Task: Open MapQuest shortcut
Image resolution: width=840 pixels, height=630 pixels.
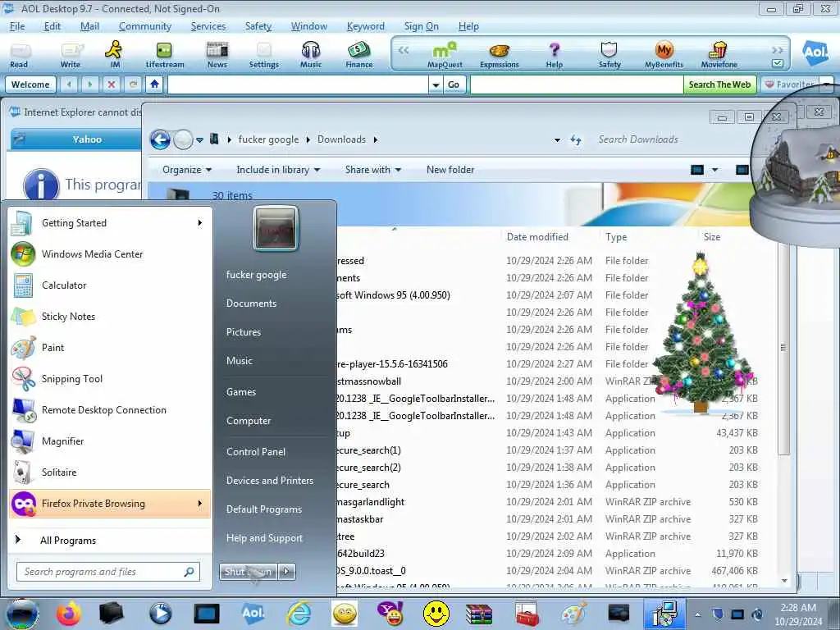Action: pos(445,55)
